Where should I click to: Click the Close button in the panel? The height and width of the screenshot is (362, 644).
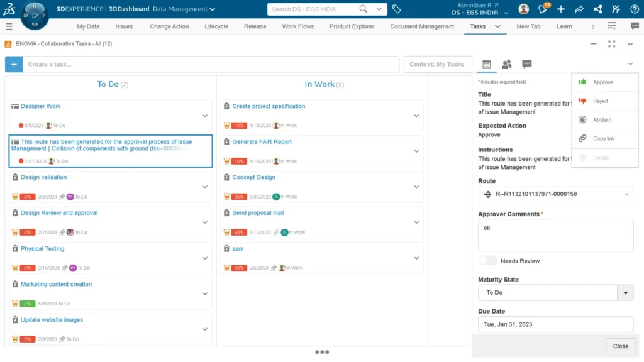[620, 346]
